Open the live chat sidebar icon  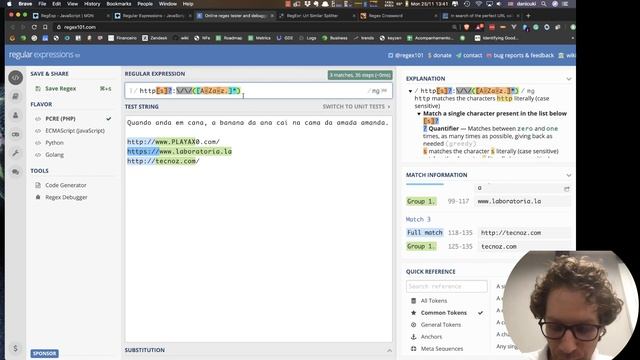tap(16, 172)
